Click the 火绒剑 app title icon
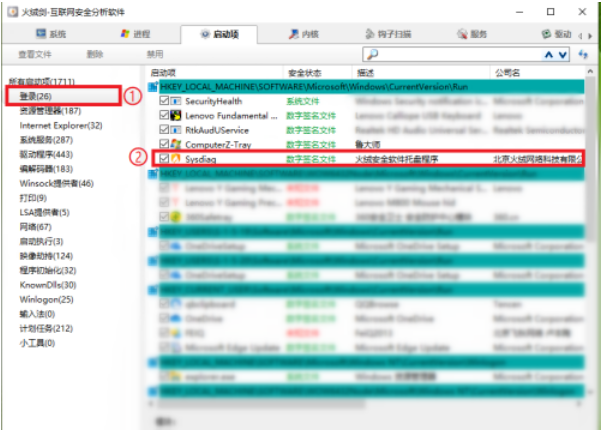Image resolution: width=603 pixels, height=433 pixels. tap(13, 12)
